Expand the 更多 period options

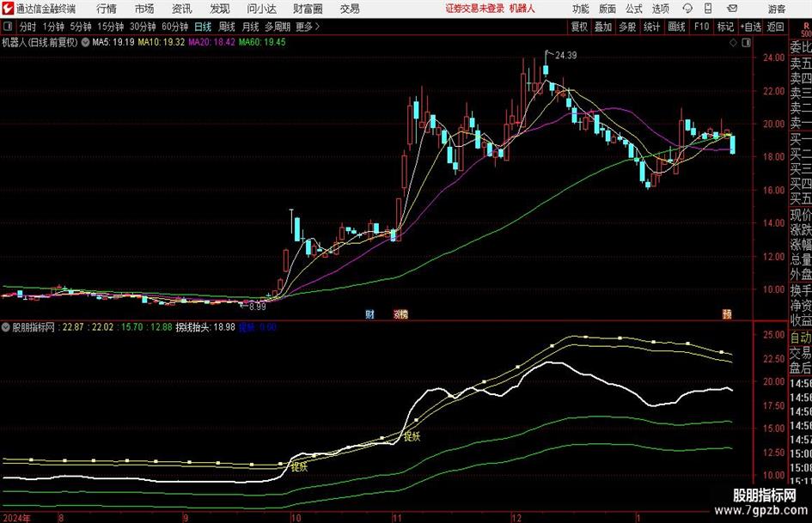click(x=308, y=27)
